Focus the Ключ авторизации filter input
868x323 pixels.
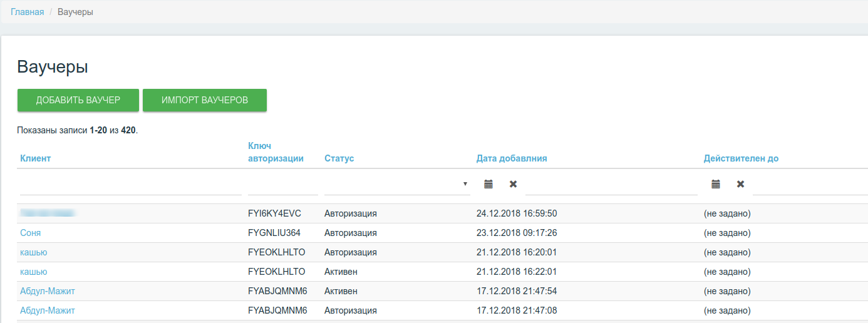click(283, 184)
